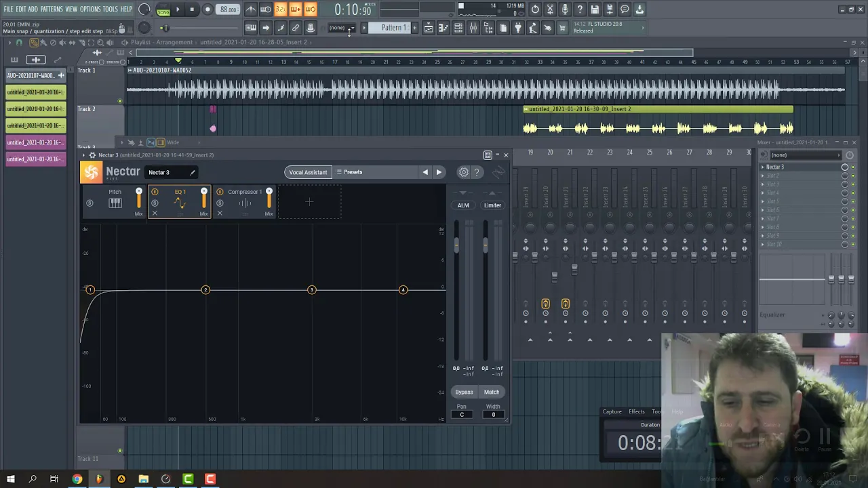Remove the Compressor 1 module
The height and width of the screenshot is (488, 868).
click(x=220, y=213)
